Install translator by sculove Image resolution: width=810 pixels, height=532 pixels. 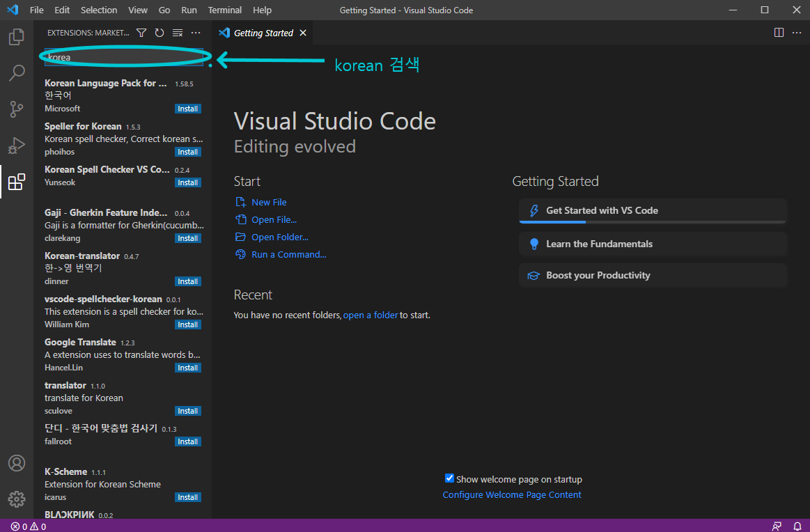point(187,411)
